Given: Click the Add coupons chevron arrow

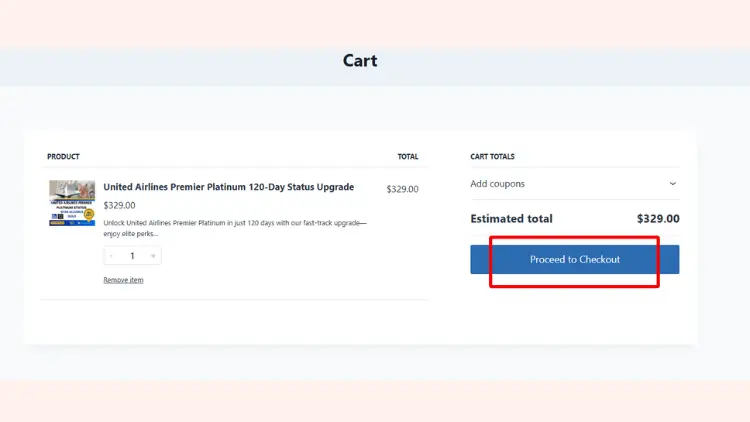Looking at the screenshot, I should click(673, 184).
